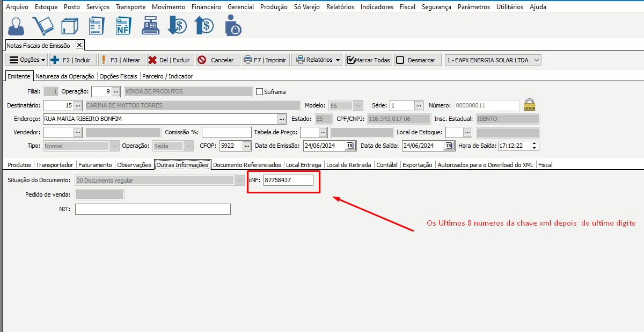Click the cash register icon
Screen dimensions: 644x332
coord(150,26)
